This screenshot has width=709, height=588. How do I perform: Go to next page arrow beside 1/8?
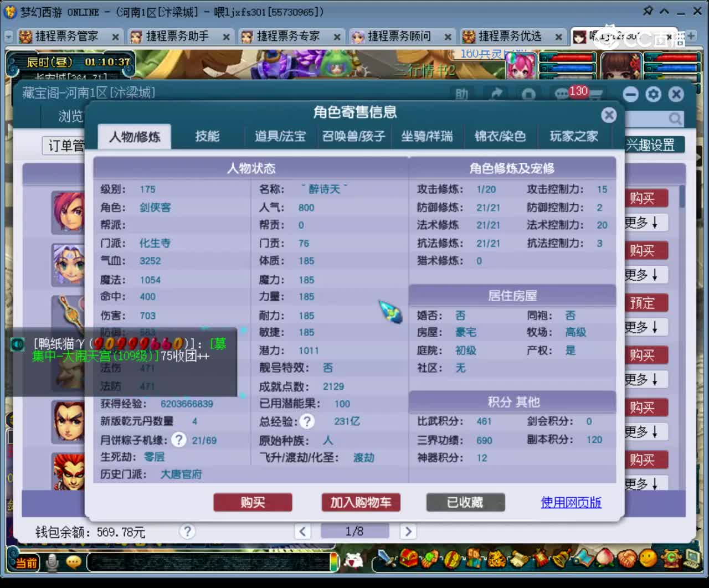(408, 532)
